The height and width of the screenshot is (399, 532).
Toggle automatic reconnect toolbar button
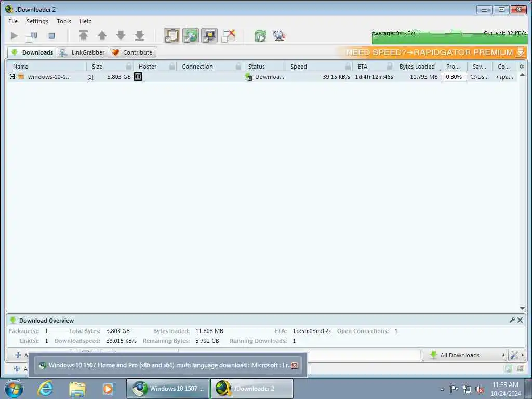tap(191, 35)
